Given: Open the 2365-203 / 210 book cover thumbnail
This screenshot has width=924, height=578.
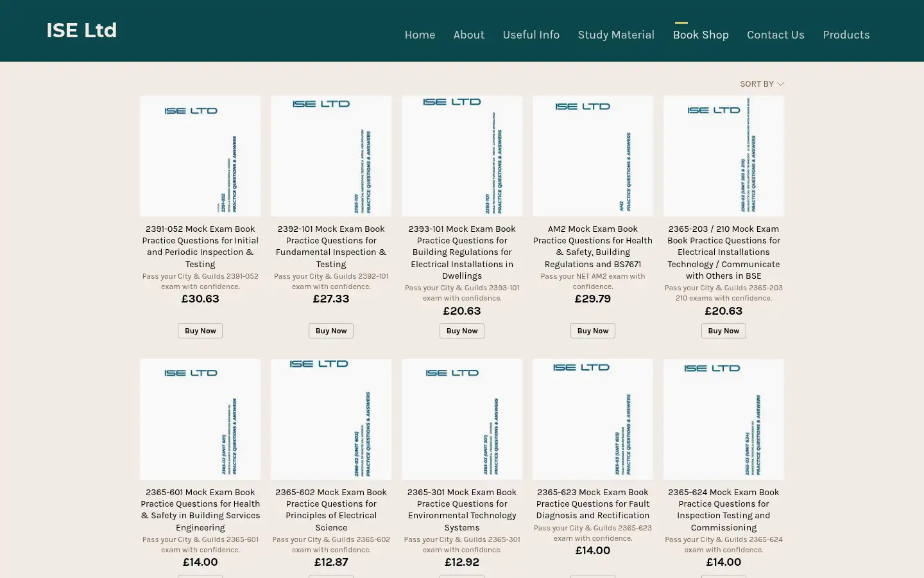Looking at the screenshot, I should 724,156.
